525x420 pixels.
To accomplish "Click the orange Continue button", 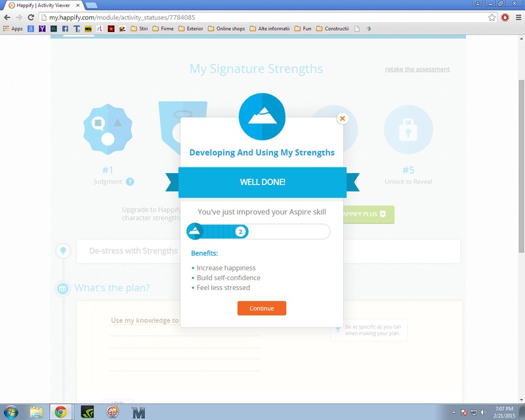I will tap(262, 308).
